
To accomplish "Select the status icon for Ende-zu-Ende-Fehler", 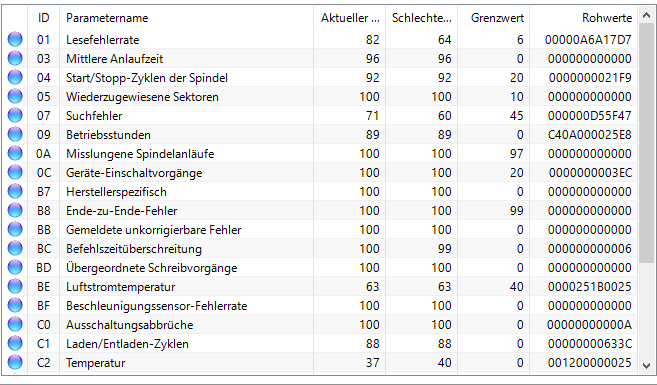I will tap(15, 210).
